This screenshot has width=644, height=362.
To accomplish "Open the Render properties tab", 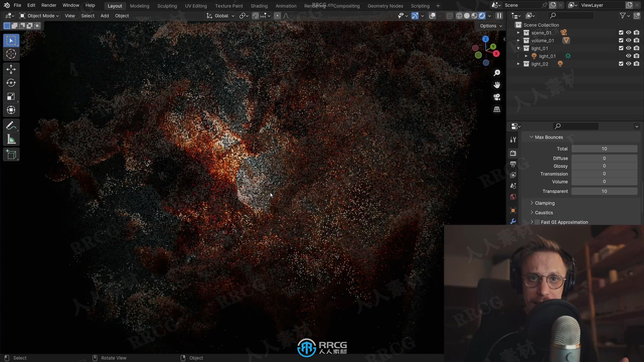I will coord(513,153).
